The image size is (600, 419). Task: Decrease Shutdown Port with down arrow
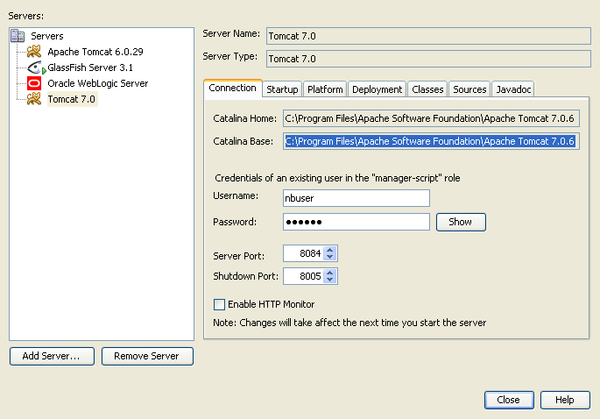[x=331, y=281]
